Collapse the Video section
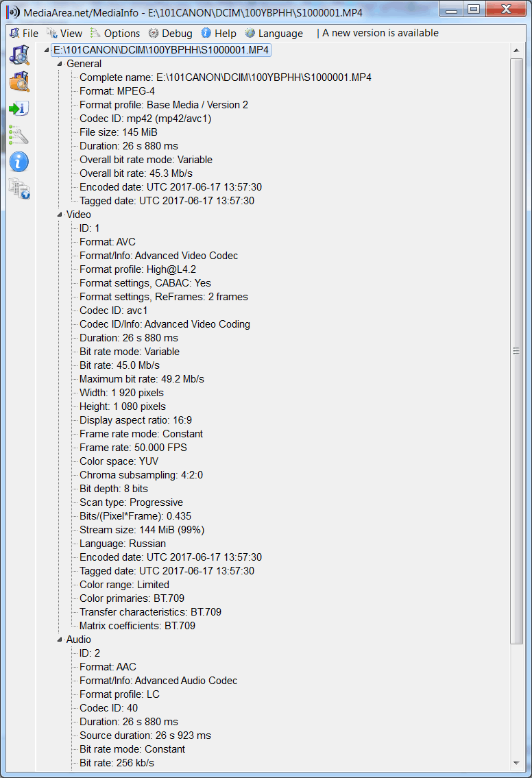Viewport: 532px width, 778px height. coord(60,215)
